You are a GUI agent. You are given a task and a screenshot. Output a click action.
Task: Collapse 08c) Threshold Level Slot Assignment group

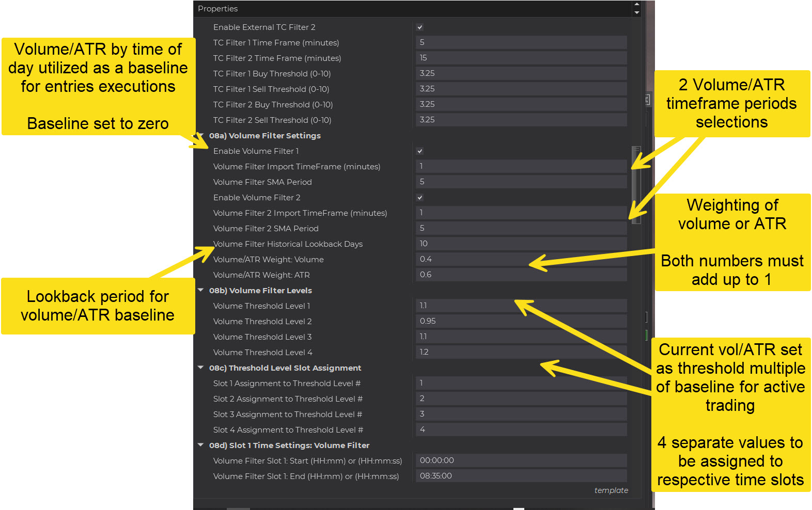(x=201, y=368)
